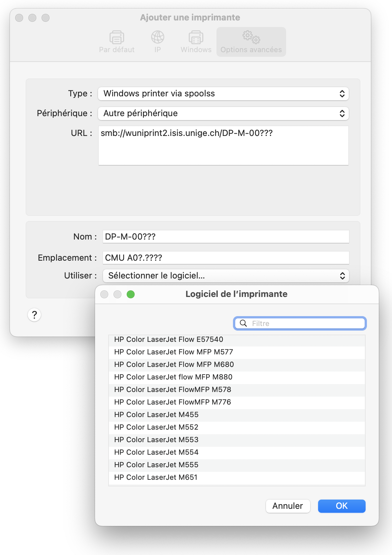Select HP Color LaserJet FlowMFP M578
Viewport: 392px width, 555px height.
(237, 390)
